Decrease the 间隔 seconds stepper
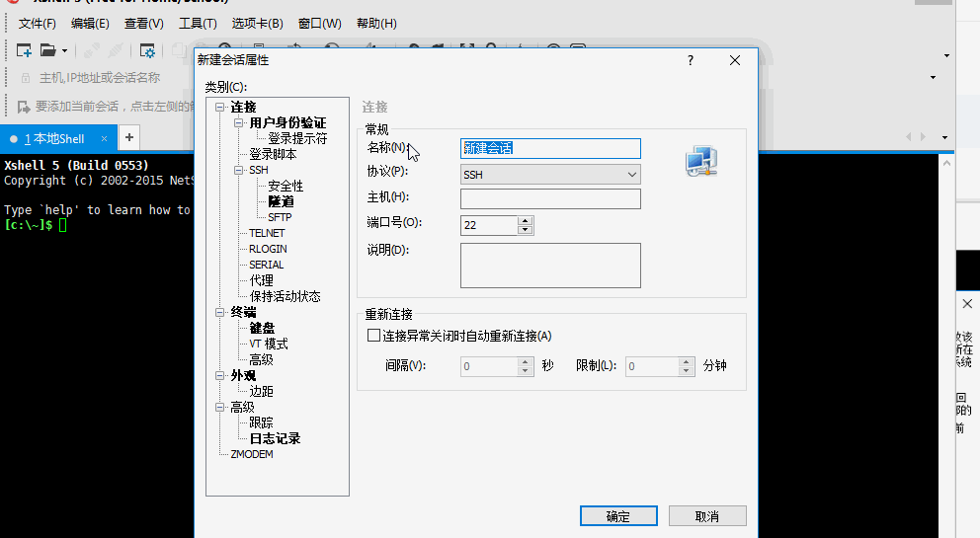 (x=526, y=370)
